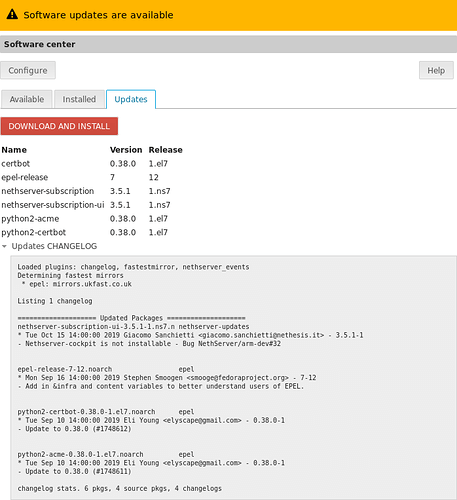Image resolution: width=457 pixels, height=500 pixels.
Task: Click the 'Update to 0.38.0 (#1748612)' line
Action: [74, 429]
